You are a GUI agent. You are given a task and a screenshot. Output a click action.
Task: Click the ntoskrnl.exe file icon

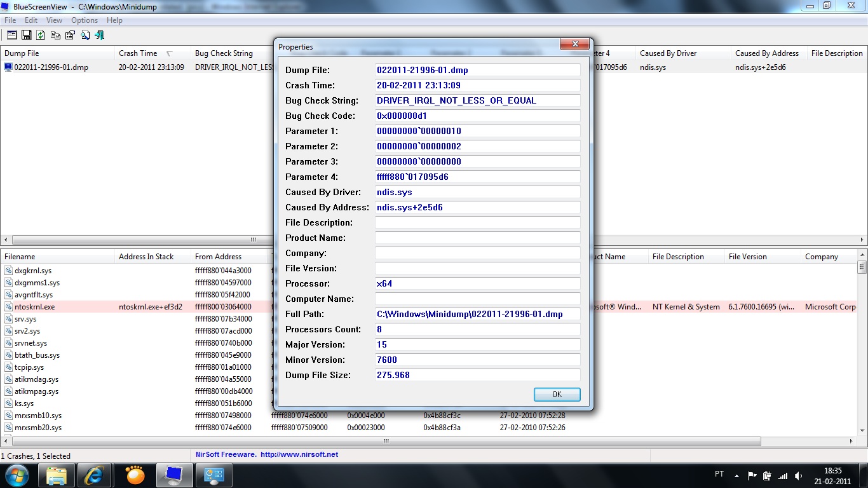[8, 307]
